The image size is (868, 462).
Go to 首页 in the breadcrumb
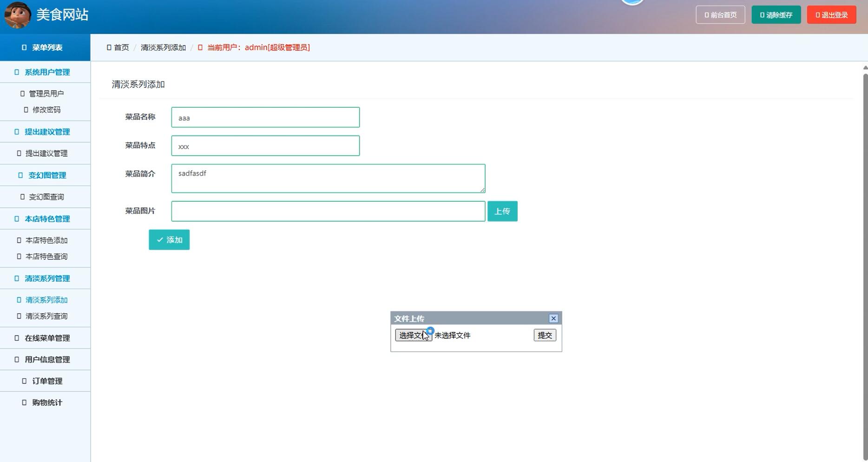pos(121,47)
